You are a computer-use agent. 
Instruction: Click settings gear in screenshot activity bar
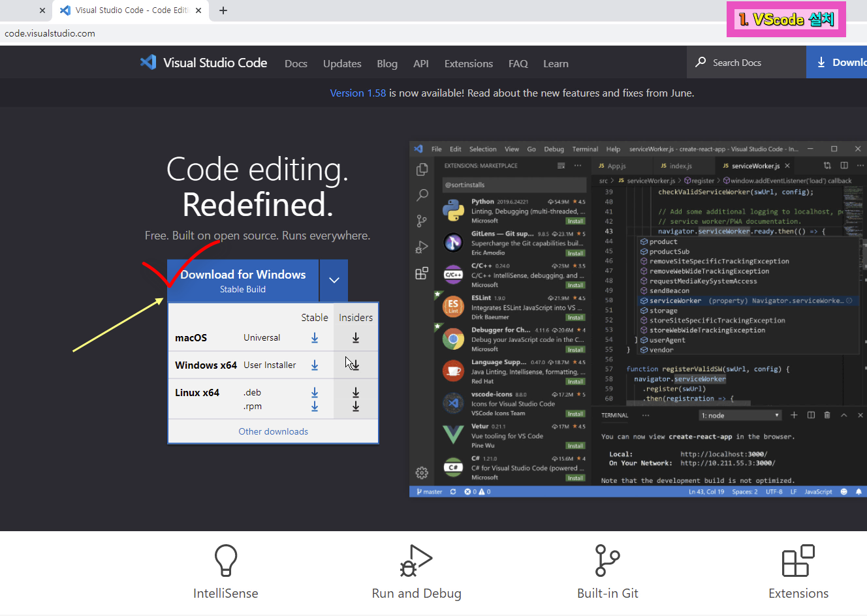[422, 472]
